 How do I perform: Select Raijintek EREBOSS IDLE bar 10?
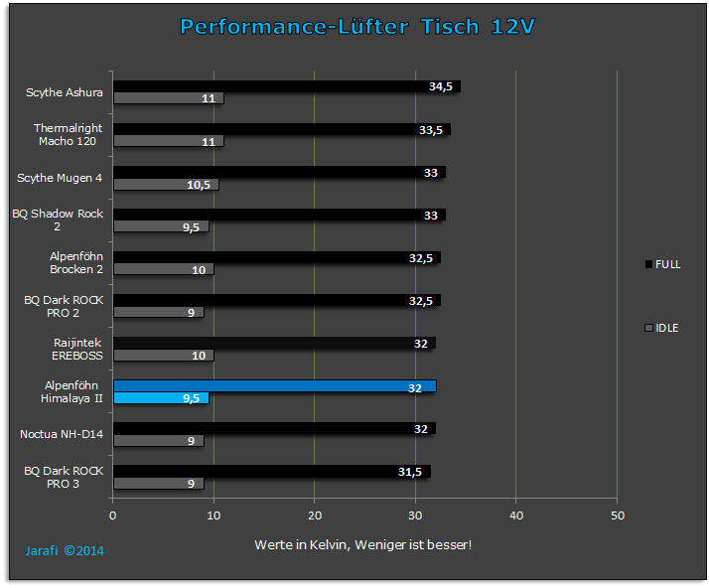(x=164, y=355)
